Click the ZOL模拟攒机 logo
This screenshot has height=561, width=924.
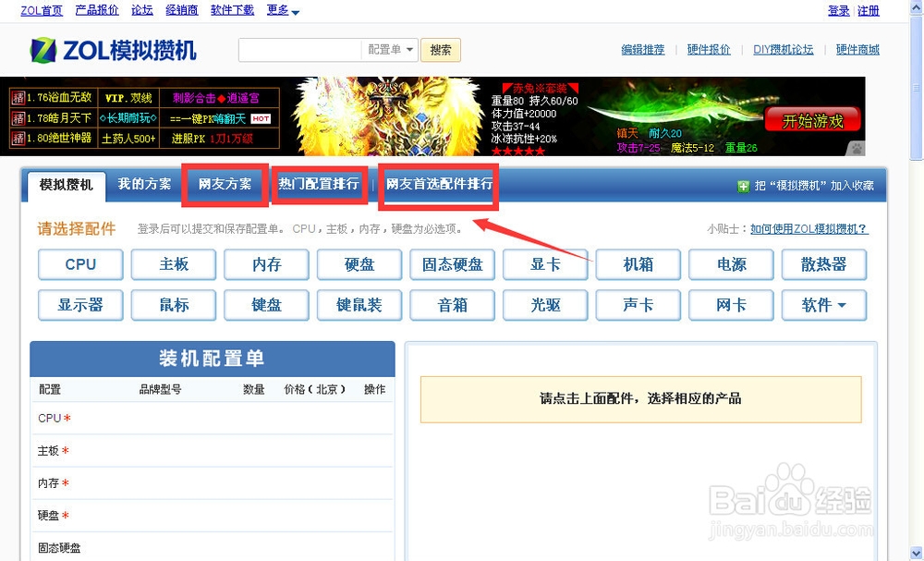tap(113, 50)
